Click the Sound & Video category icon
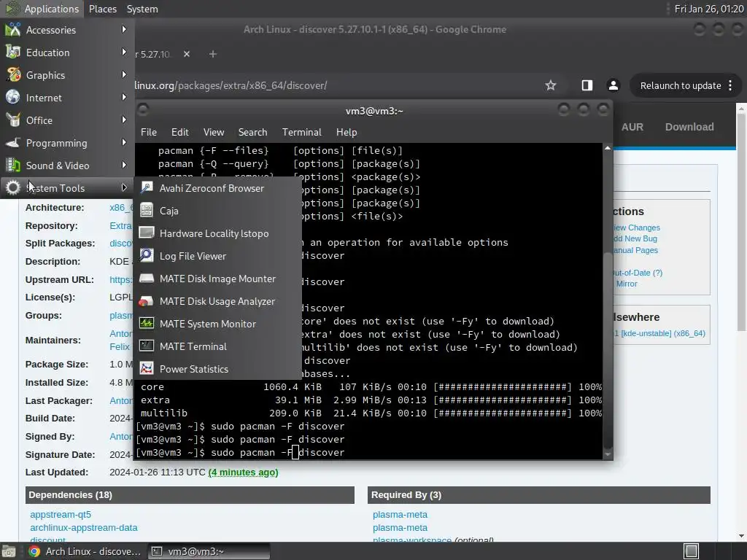This screenshot has height=560, width=747. (x=13, y=166)
